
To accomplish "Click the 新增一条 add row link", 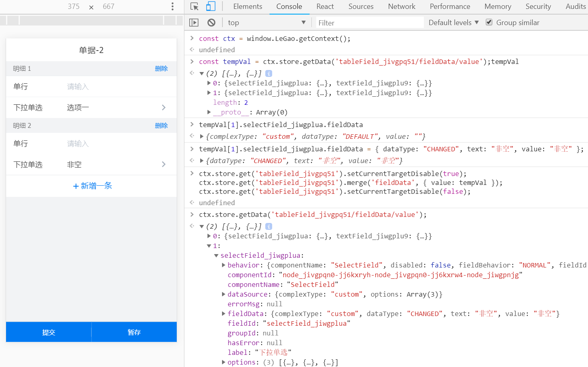I will tap(92, 186).
